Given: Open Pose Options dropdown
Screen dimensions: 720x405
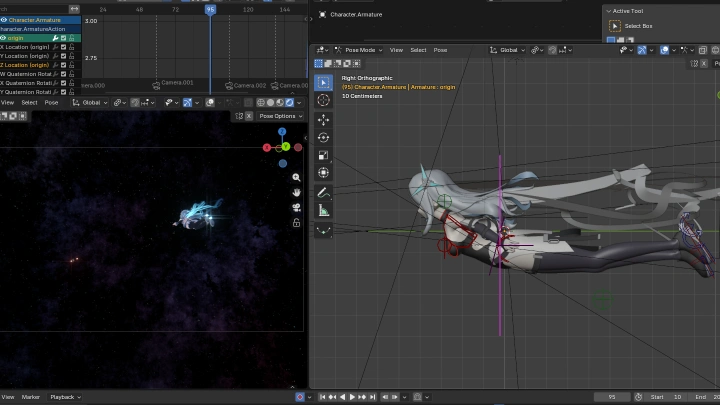Looking at the screenshot, I should click(281, 116).
